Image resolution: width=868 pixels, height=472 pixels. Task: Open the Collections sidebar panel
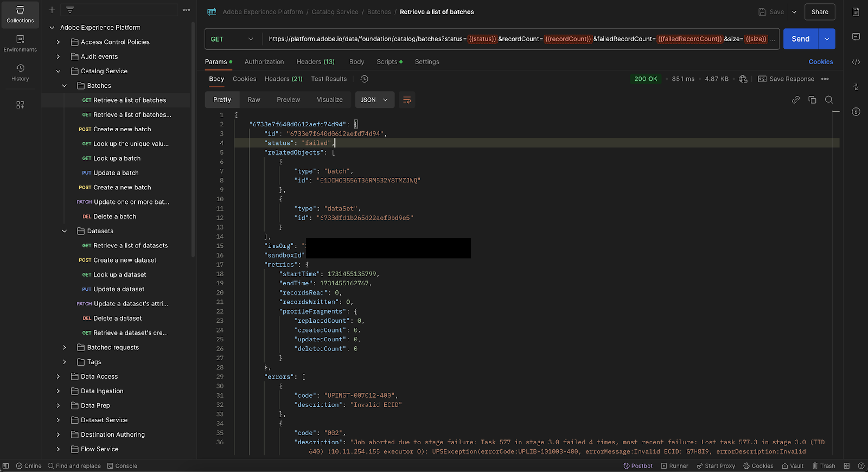pyautogui.click(x=20, y=15)
